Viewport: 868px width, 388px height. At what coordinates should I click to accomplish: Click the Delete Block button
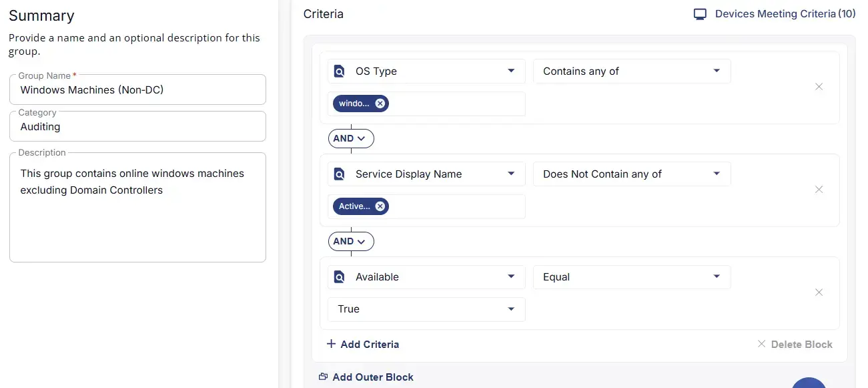coord(795,345)
